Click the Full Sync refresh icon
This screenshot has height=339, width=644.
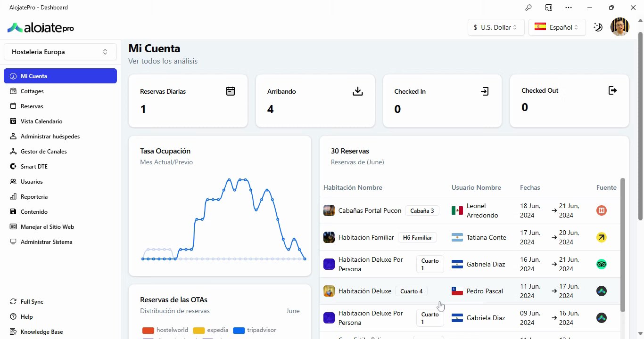13,302
